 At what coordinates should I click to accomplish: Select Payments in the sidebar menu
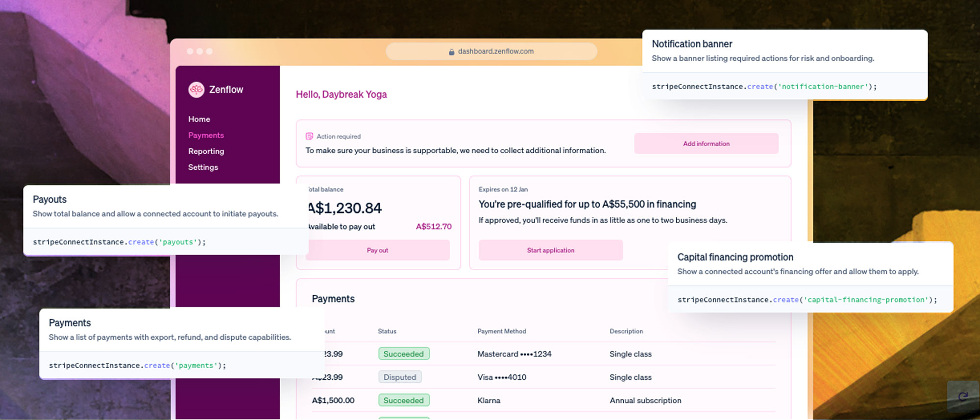click(x=206, y=135)
